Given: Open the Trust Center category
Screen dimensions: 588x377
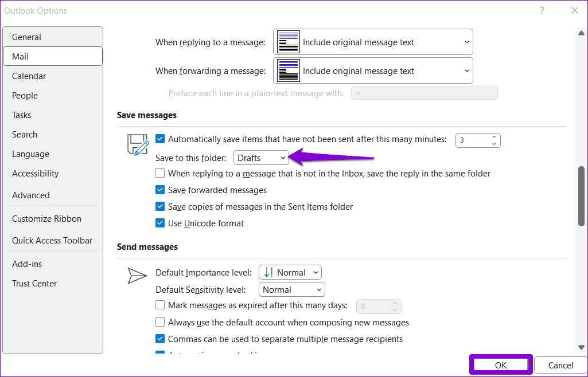Looking at the screenshot, I should (53, 283).
